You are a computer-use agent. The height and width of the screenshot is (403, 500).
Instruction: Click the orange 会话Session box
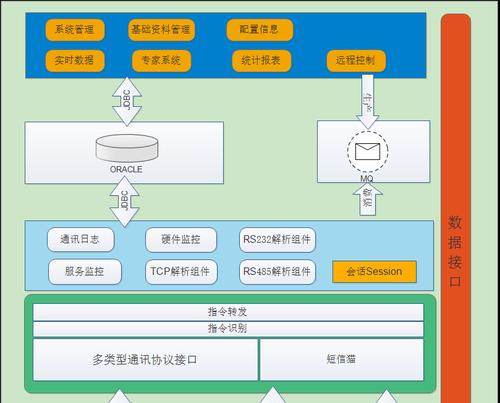coord(374,272)
